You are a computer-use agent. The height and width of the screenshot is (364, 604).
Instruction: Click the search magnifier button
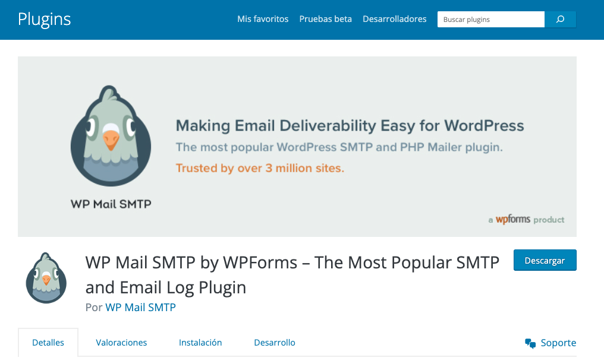[x=560, y=19]
